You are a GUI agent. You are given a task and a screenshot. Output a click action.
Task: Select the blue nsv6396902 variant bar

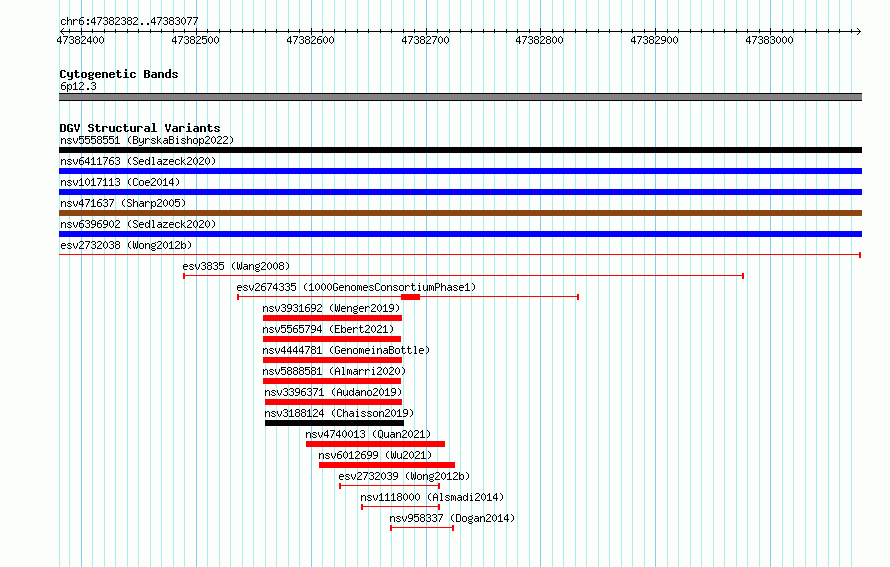point(460,234)
